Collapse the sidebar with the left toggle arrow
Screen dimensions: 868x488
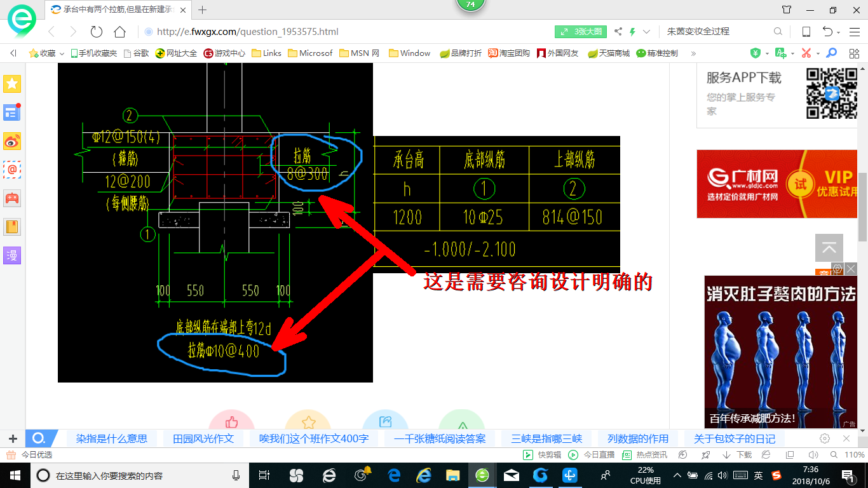point(13,53)
